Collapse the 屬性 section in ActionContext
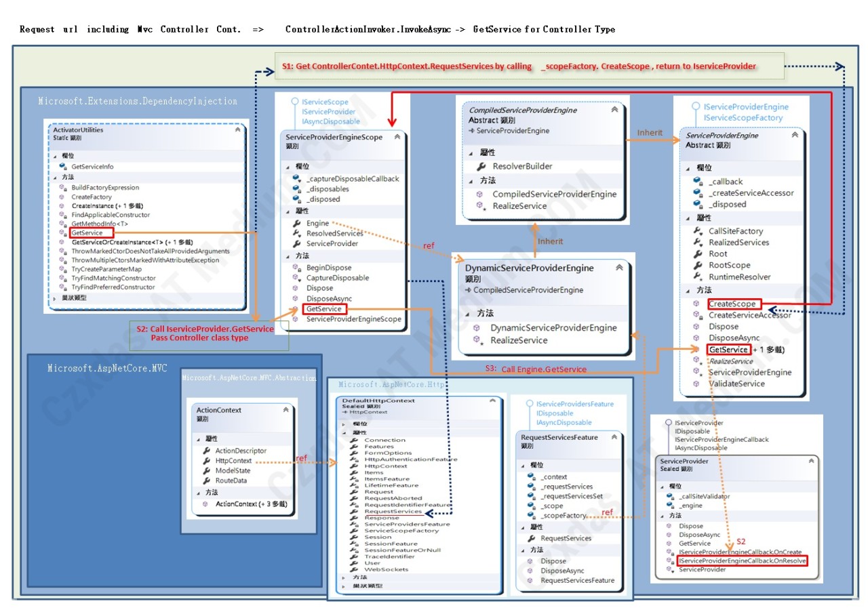The width and height of the screenshot is (868, 612). click(x=198, y=439)
